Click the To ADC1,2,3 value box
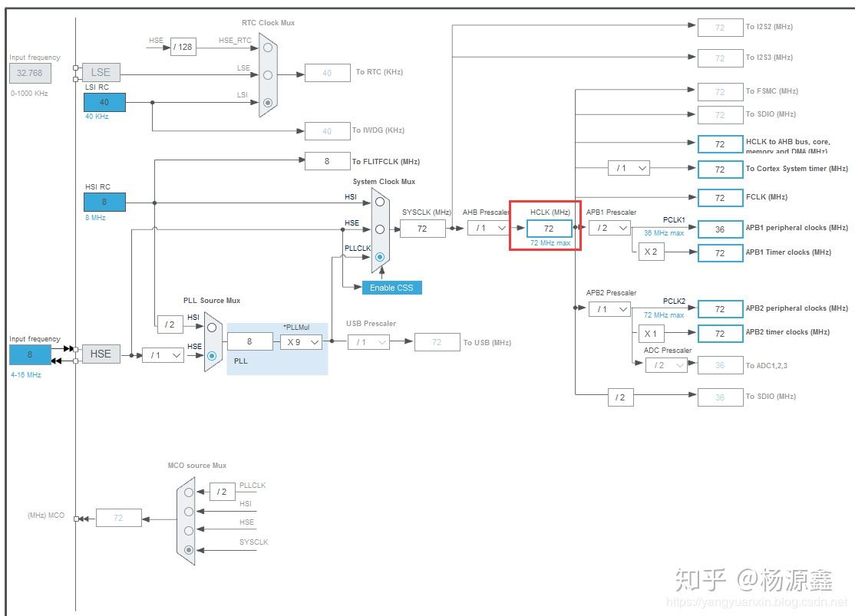 click(x=721, y=365)
